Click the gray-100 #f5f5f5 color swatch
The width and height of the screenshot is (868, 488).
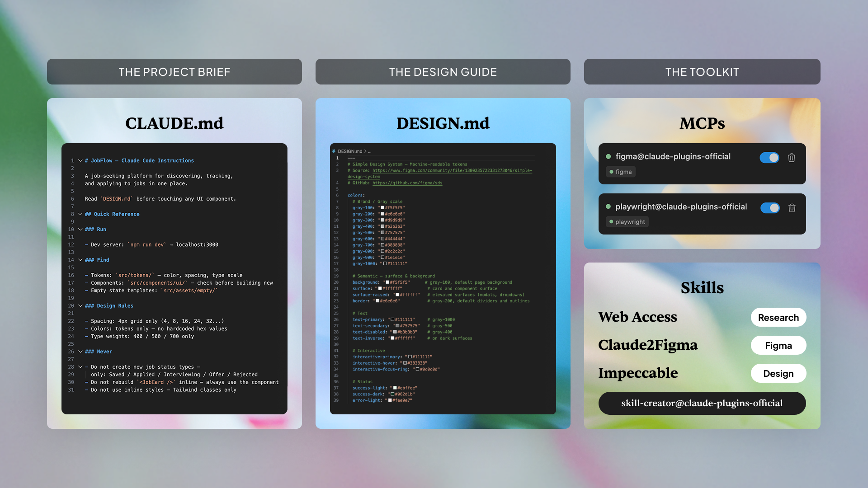pos(382,208)
